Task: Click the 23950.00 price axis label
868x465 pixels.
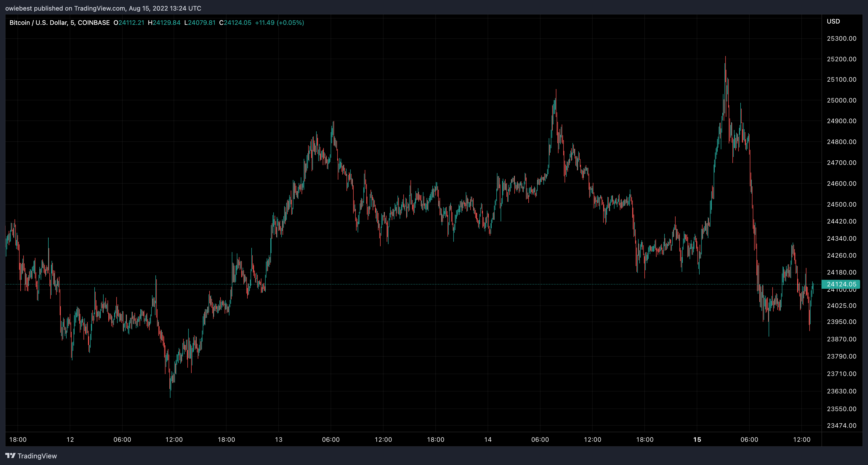Action: 841,322
